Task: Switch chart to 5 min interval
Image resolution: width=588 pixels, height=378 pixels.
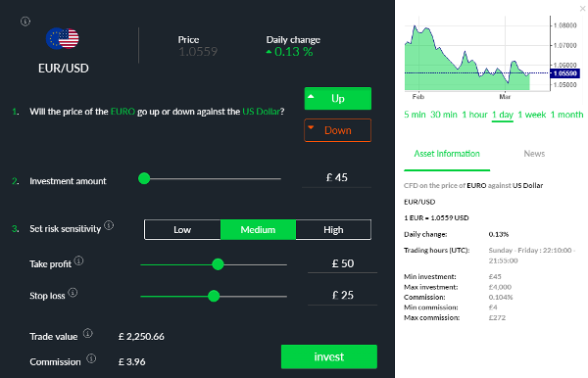Action: pyautogui.click(x=415, y=115)
